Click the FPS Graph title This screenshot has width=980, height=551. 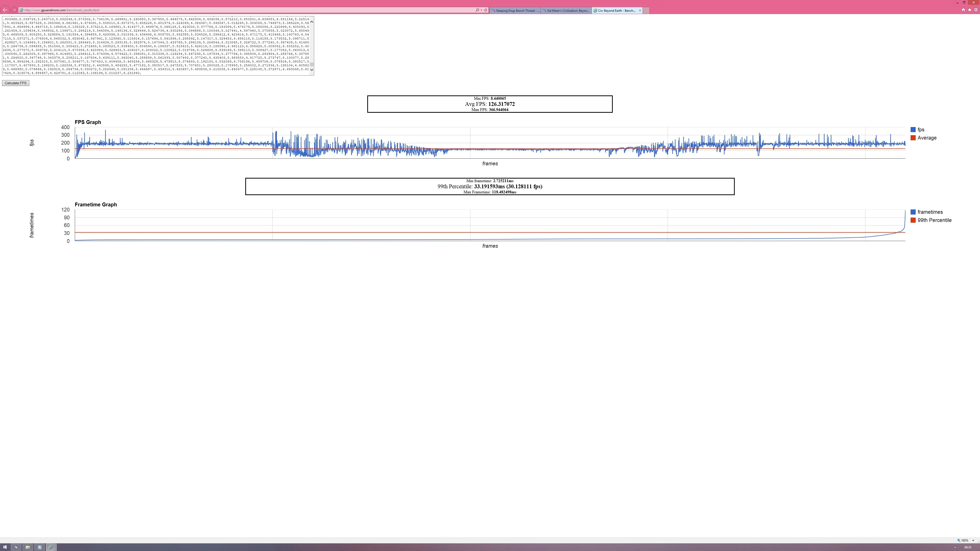(88, 122)
